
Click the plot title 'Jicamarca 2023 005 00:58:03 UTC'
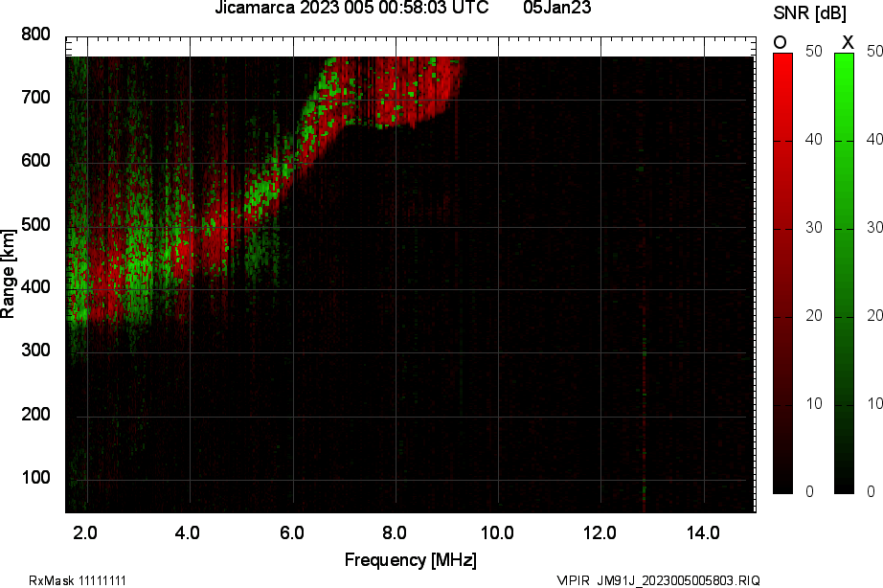pos(351,8)
